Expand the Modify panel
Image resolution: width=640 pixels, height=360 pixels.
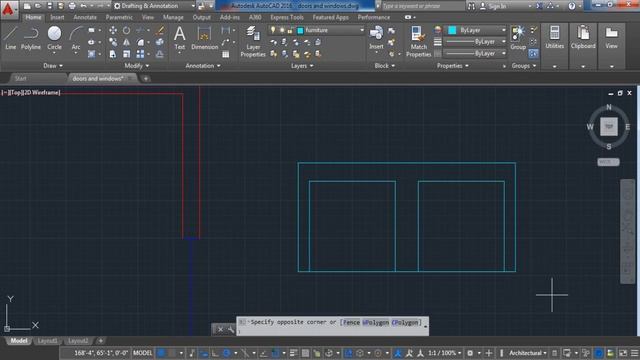[137, 66]
